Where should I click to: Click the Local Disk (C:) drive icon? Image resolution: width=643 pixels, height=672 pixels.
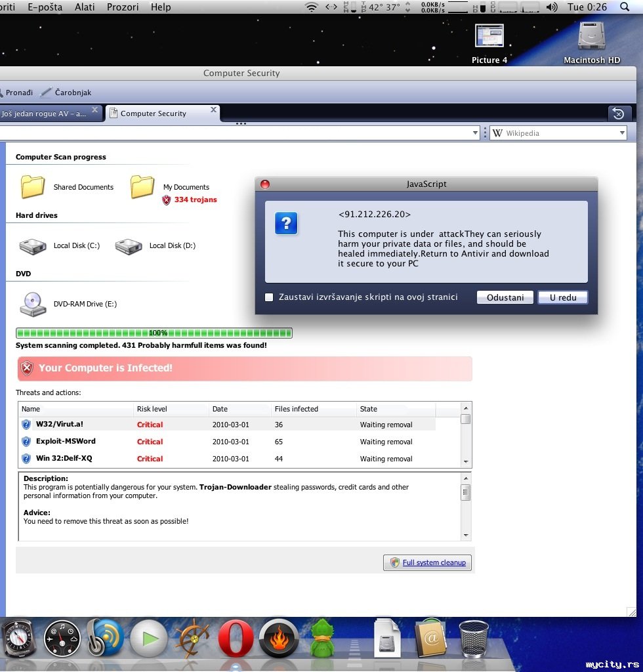click(33, 246)
